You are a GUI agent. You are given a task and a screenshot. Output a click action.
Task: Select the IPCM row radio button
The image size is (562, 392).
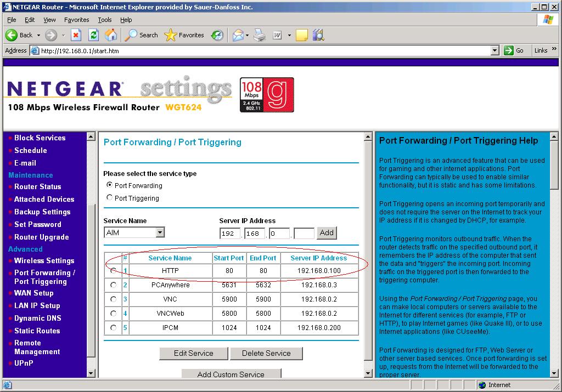click(x=113, y=327)
